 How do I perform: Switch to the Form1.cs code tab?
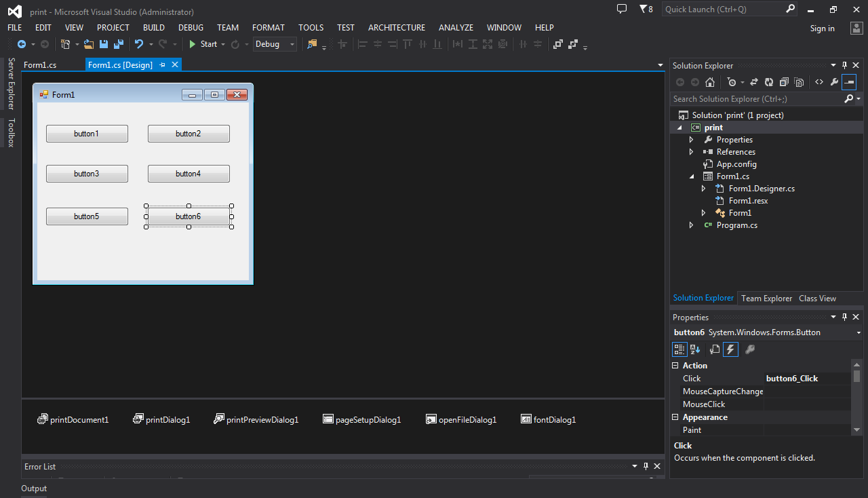point(40,65)
